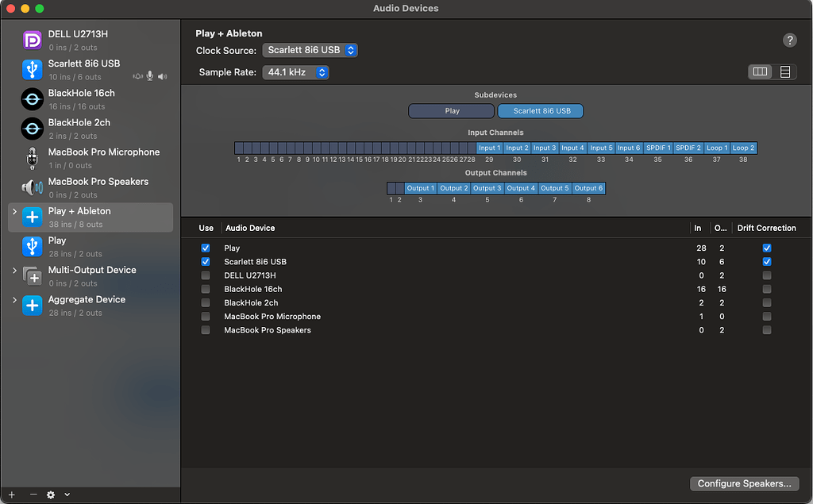Enable Use for BlackHole 2ch
Screen dimensions: 813x504
coord(206,303)
